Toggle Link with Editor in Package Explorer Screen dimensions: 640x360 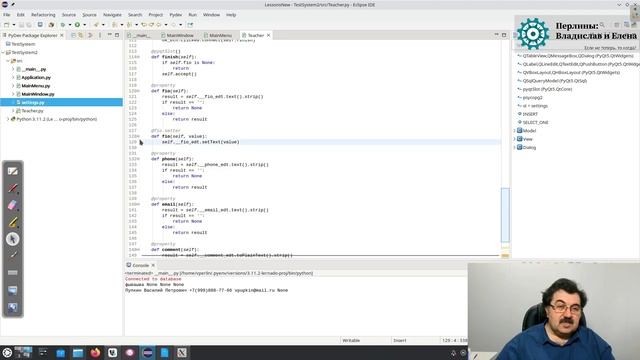click(x=81, y=36)
